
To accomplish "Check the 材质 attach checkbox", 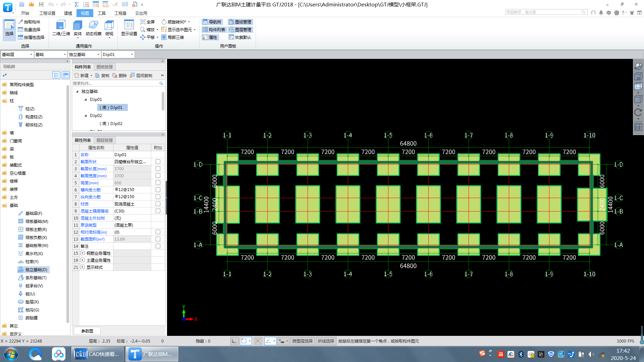I will click(x=158, y=204).
